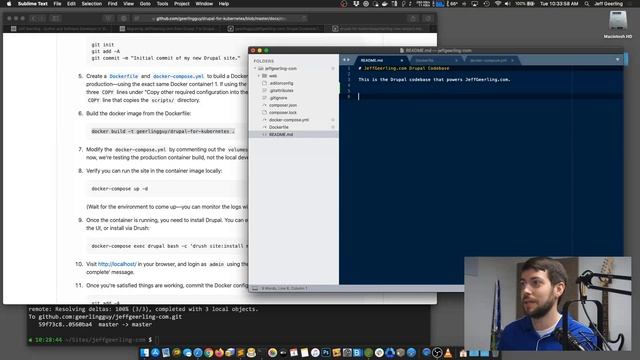Open the Selection menu
The image size is (640, 360).
pyautogui.click(x=91, y=4)
